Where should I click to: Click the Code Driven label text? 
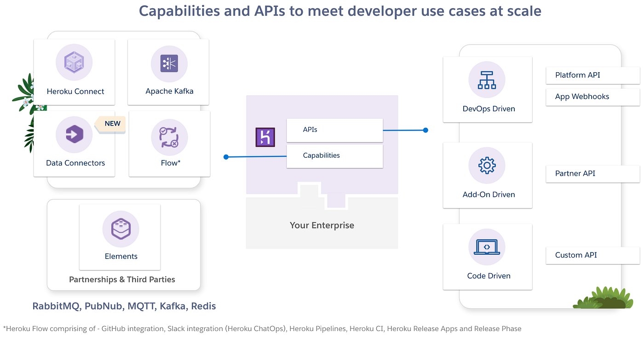pyautogui.click(x=489, y=276)
